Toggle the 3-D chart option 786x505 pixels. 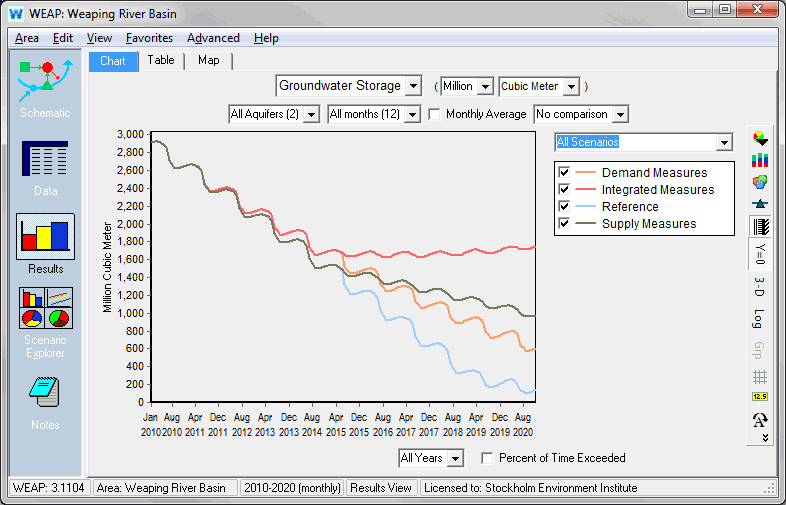(760, 286)
